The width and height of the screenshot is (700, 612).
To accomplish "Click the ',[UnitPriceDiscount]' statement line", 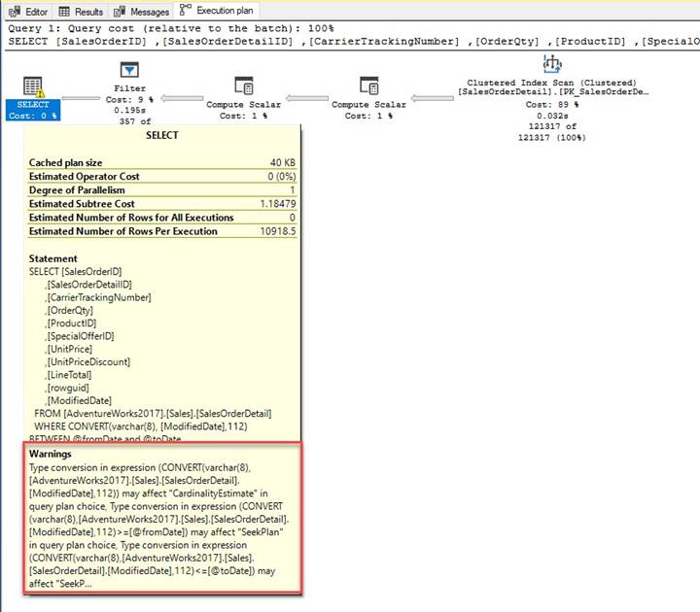I will click(87, 362).
